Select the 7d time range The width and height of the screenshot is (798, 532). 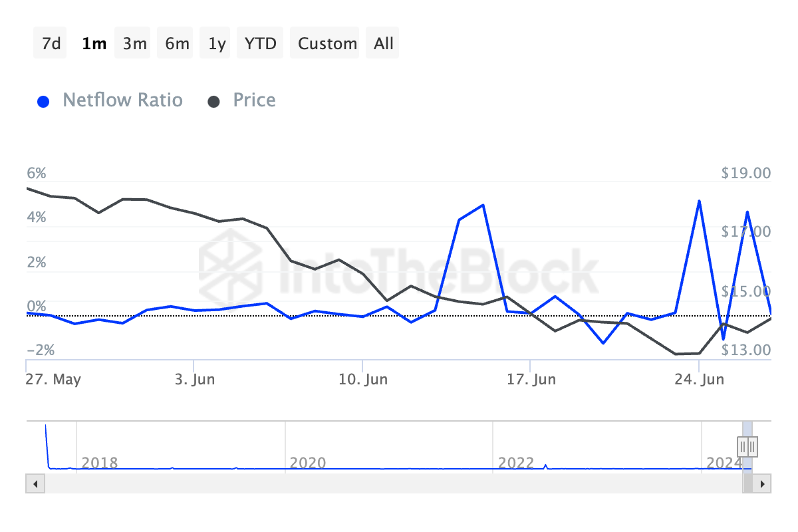point(51,44)
